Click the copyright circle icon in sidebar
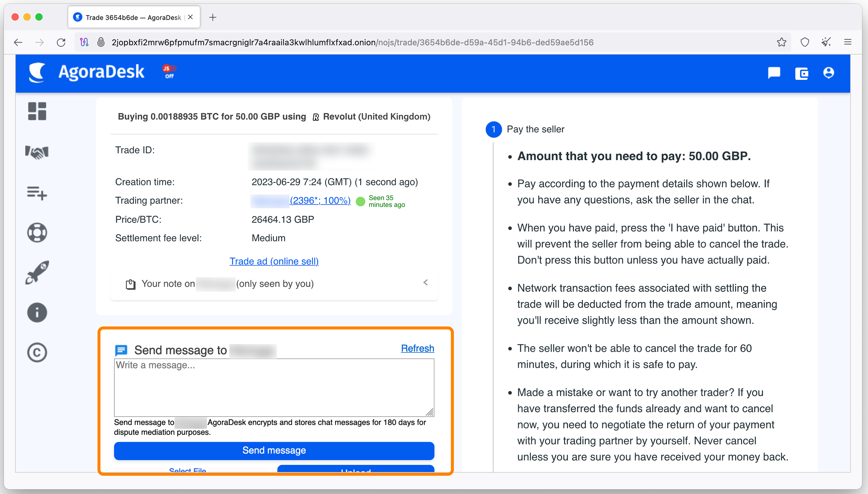Screen dimensions: 868x494 [37, 352]
